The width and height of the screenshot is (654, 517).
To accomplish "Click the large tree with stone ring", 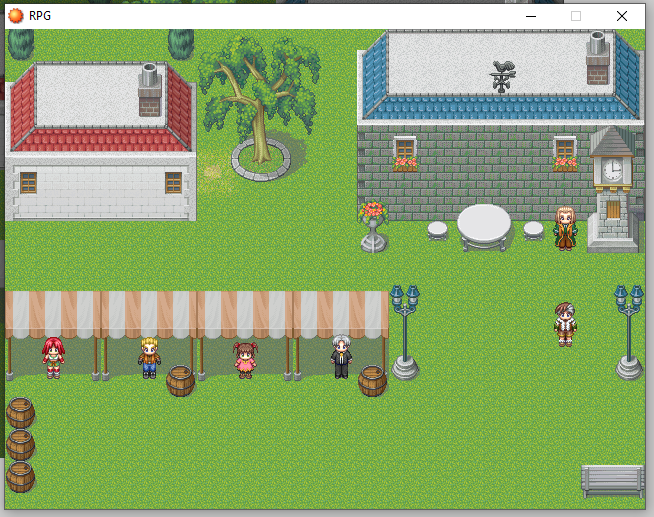I will pos(257,100).
